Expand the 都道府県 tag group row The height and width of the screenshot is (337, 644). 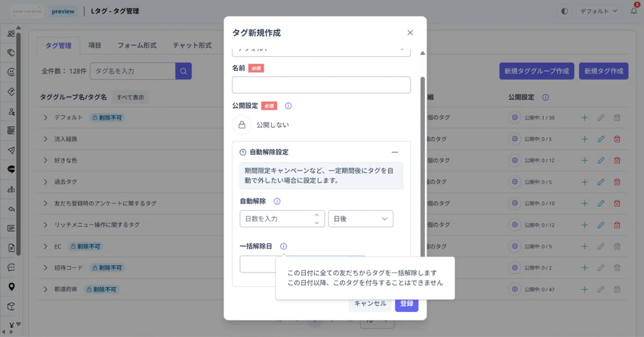pos(46,289)
